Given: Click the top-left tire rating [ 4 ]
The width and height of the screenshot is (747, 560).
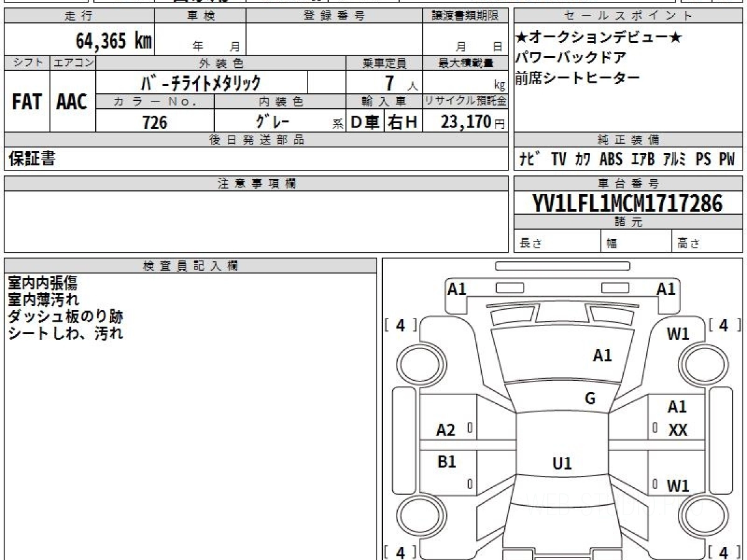Looking at the screenshot, I should click(400, 325).
